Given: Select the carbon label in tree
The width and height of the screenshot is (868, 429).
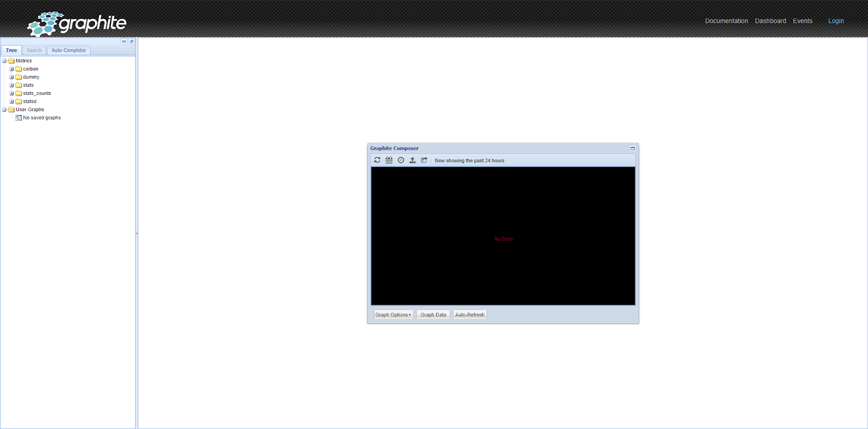Looking at the screenshot, I should coord(30,69).
